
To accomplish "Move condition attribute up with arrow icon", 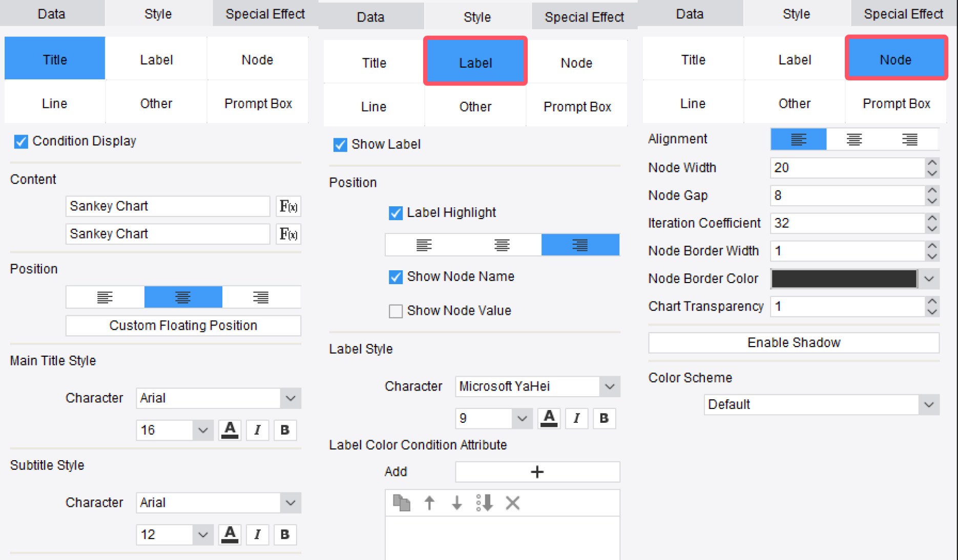I will tap(429, 503).
